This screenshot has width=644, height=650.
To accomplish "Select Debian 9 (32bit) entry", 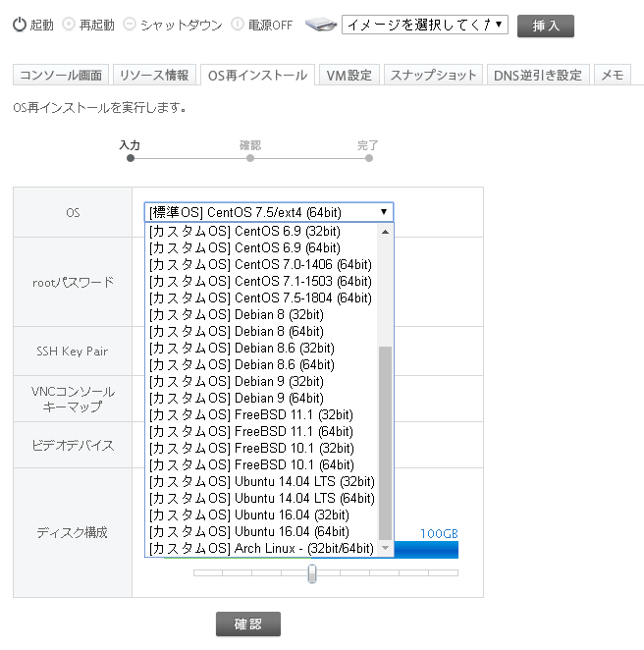I will [261, 381].
